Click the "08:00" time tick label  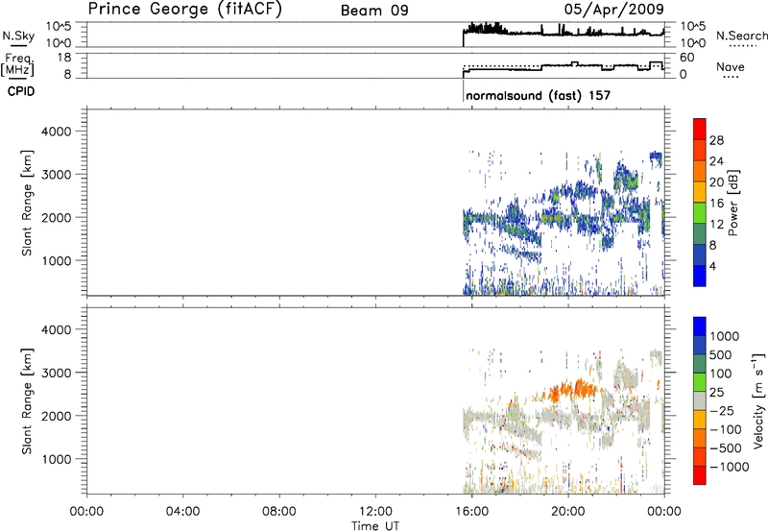(x=279, y=512)
